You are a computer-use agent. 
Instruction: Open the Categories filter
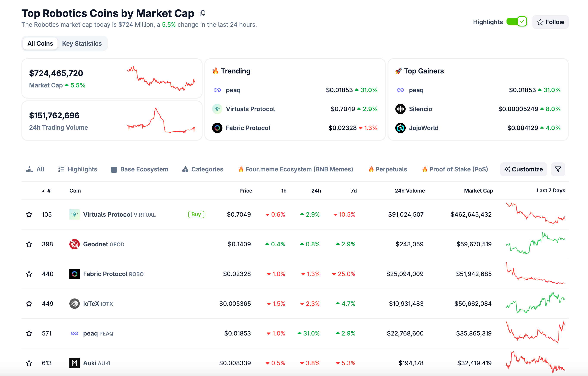tap(203, 169)
